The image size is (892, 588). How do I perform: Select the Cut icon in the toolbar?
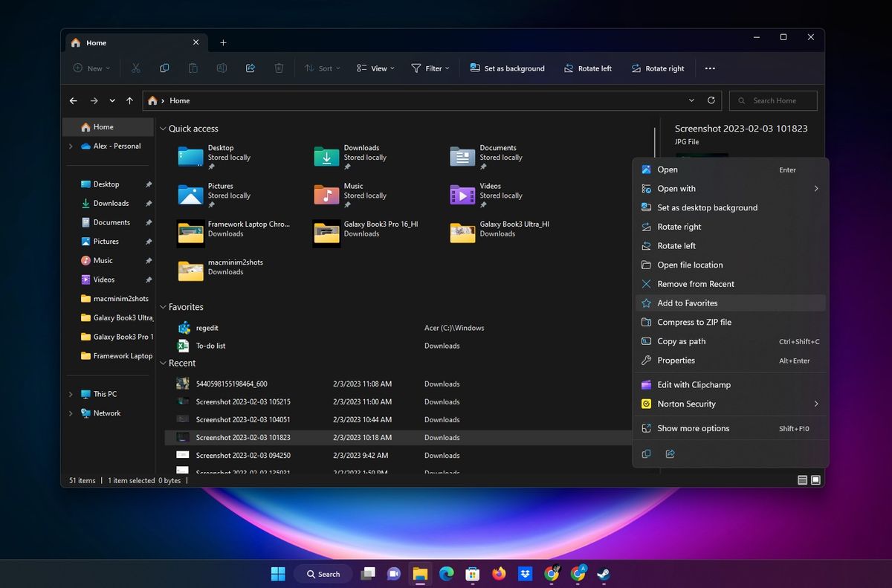pyautogui.click(x=135, y=68)
